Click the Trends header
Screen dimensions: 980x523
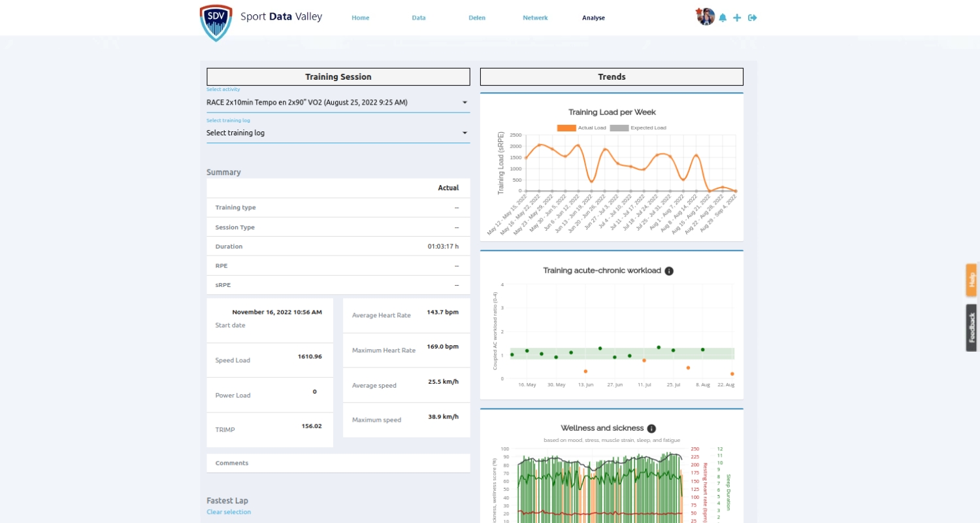tap(612, 76)
